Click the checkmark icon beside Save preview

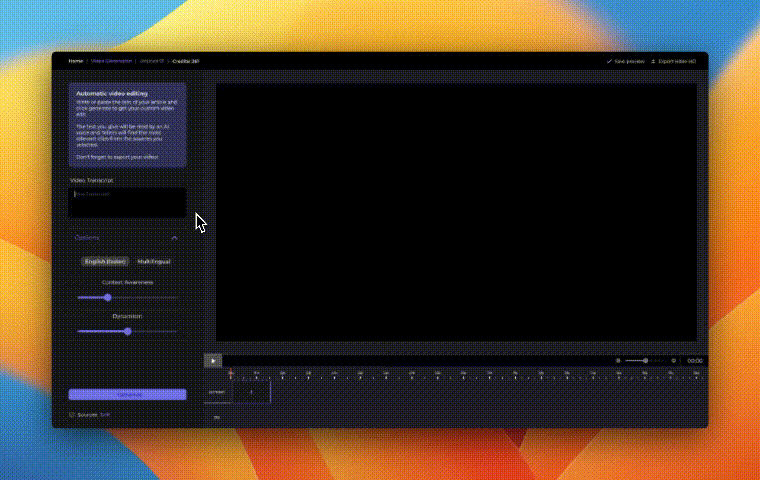(x=609, y=61)
